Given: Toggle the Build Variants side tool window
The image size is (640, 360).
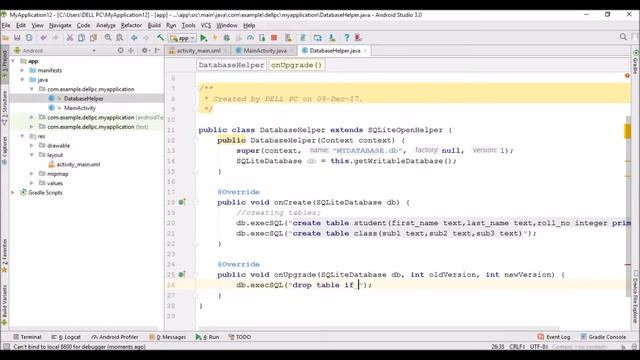Looking at the screenshot, I should [4, 305].
